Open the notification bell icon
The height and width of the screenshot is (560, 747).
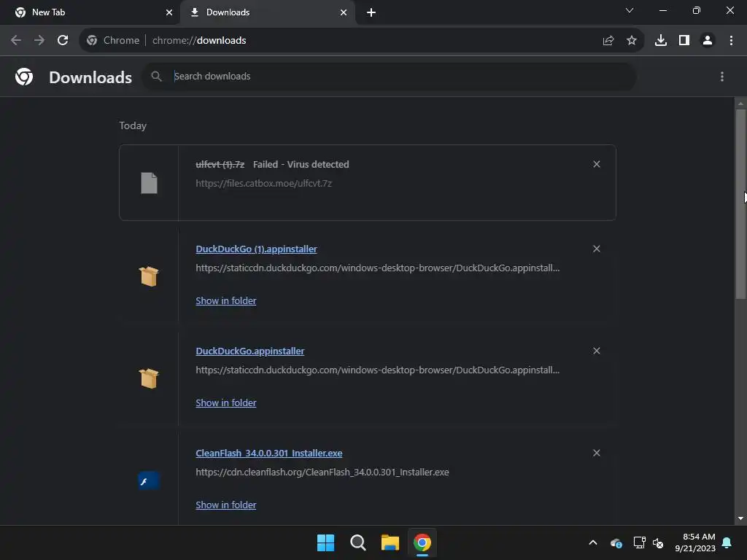727,542
